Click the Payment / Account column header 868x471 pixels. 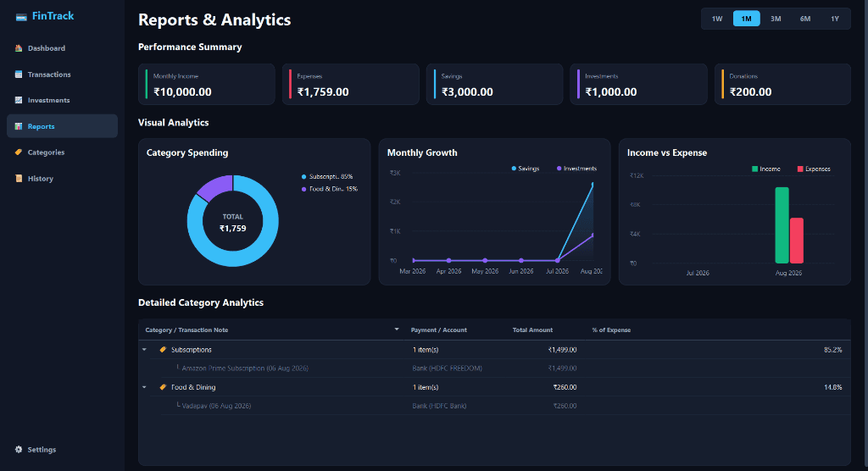click(438, 330)
